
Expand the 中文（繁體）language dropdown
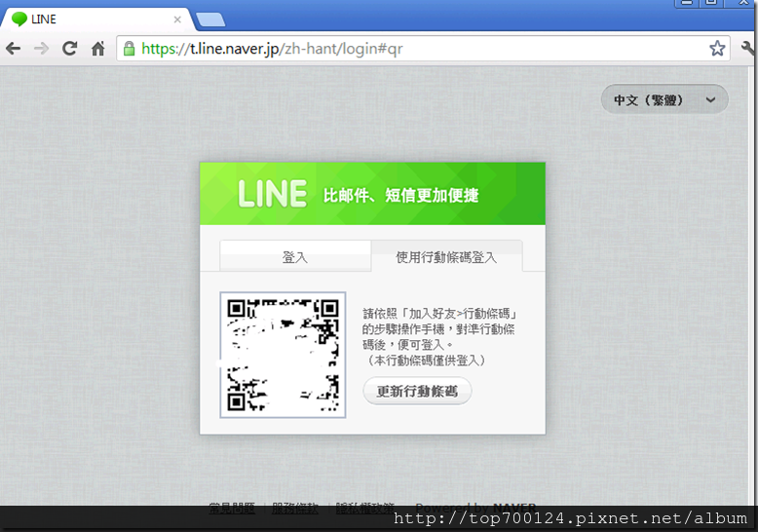tap(664, 99)
